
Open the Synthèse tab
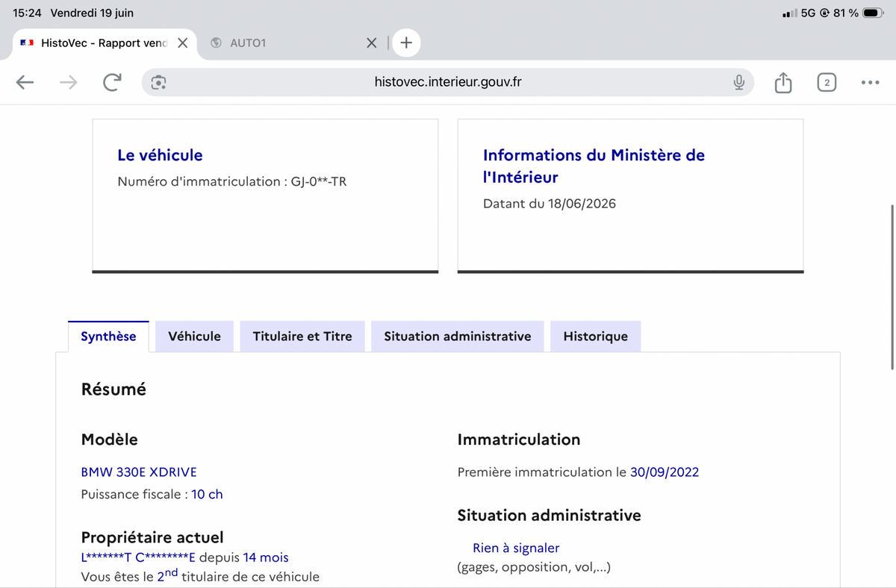(108, 336)
